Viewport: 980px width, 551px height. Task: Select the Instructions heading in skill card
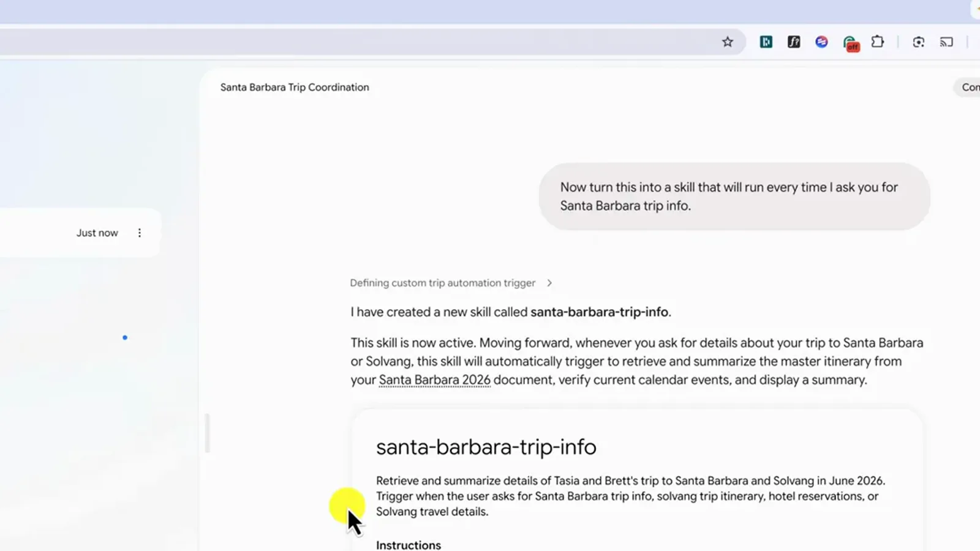tap(408, 545)
